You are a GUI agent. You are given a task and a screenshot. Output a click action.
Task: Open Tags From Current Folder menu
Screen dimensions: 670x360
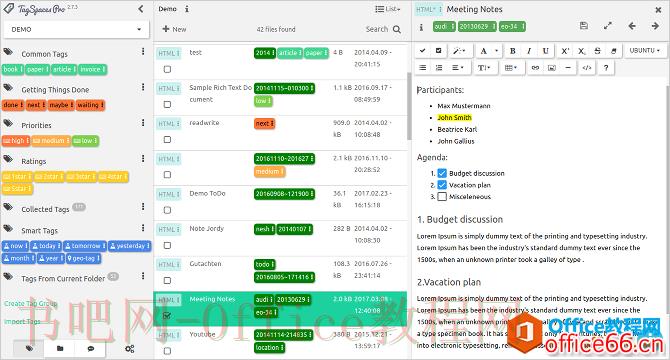[x=143, y=276]
